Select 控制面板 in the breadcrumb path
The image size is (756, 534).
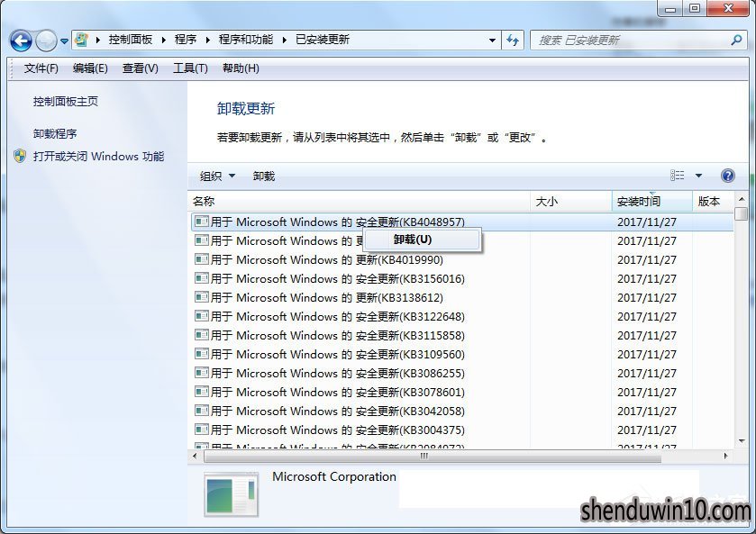pos(130,40)
